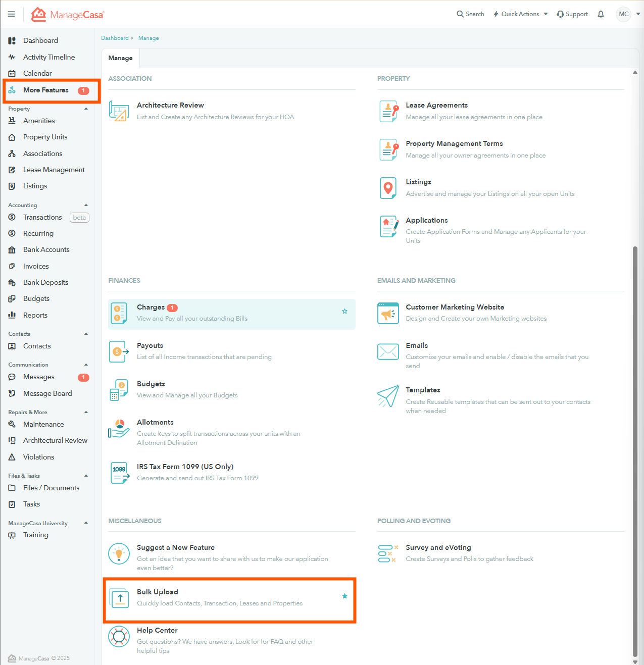Click the ManageCasa logo
The width and height of the screenshot is (644, 665).
point(68,15)
